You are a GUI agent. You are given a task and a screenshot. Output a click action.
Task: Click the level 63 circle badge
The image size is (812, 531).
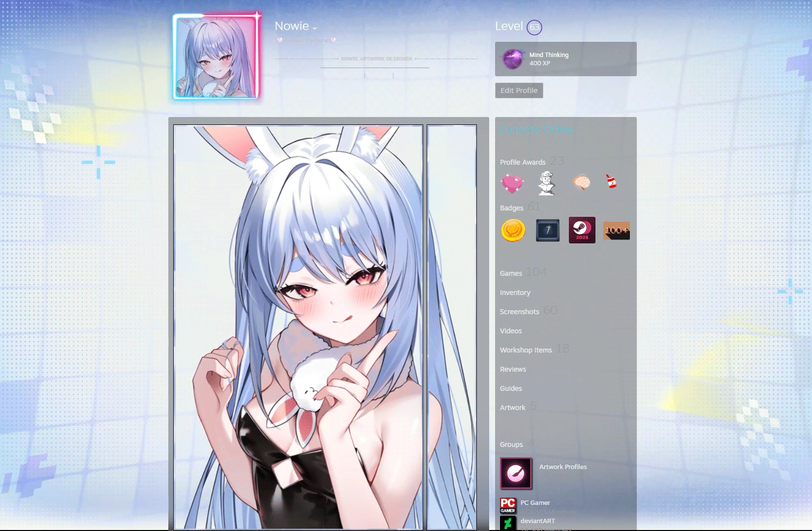point(534,27)
